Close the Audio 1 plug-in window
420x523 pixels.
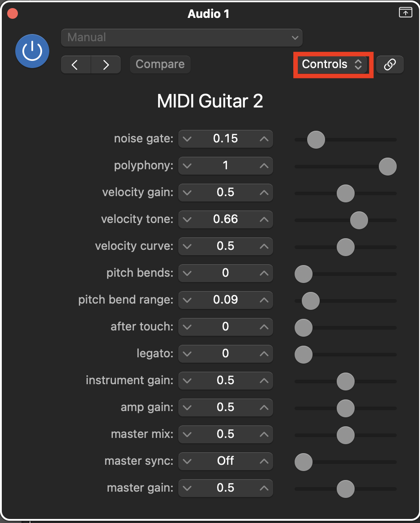click(x=13, y=13)
